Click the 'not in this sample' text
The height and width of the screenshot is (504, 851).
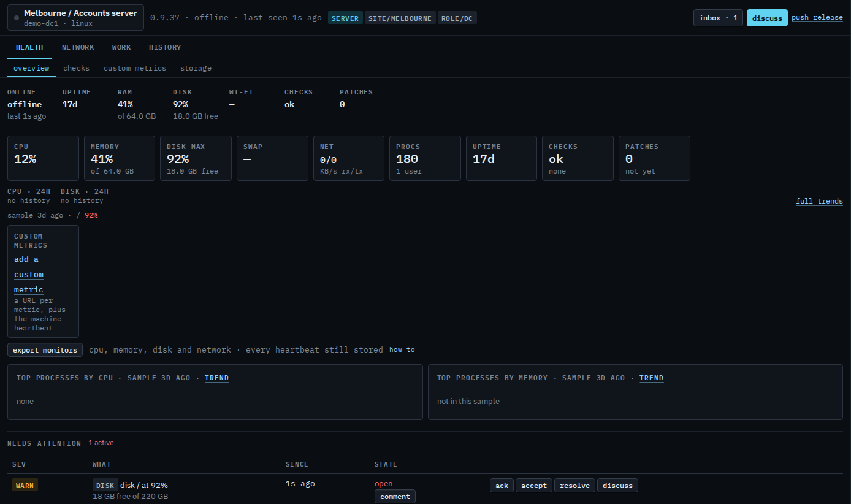[x=468, y=402]
